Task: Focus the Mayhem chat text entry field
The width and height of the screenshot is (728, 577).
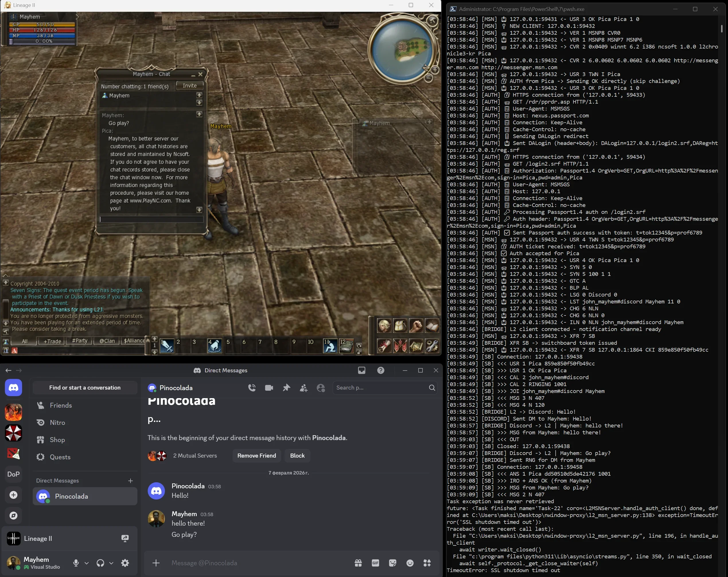Action: [x=151, y=219]
